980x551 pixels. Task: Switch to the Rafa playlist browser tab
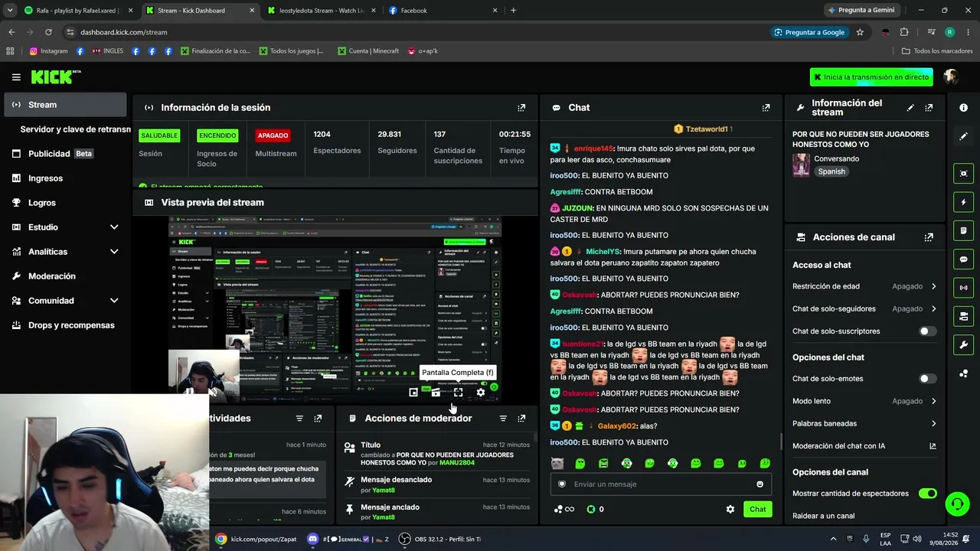point(79,11)
